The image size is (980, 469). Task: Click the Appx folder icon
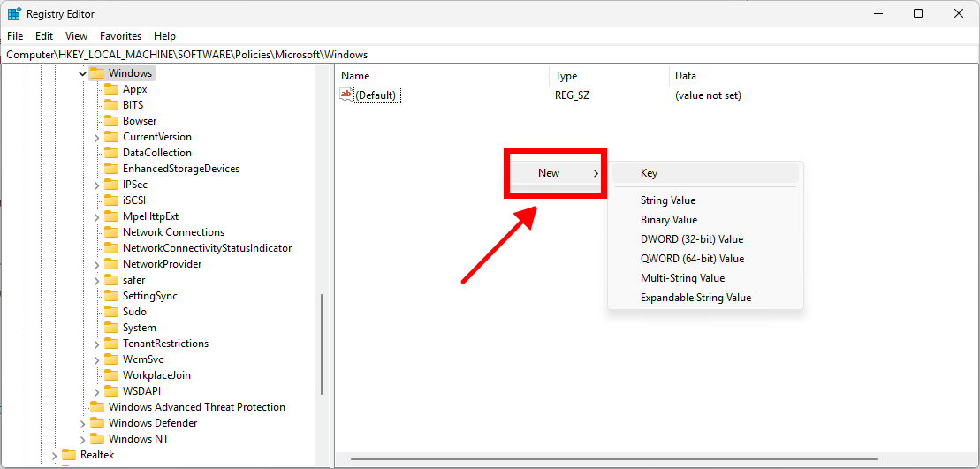tap(111, 89)
